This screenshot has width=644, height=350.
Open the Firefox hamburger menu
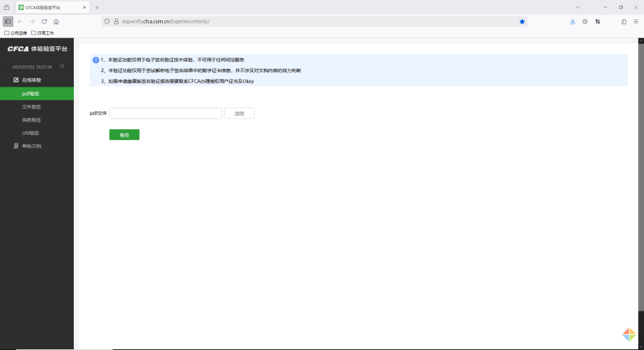pos(636,21)
